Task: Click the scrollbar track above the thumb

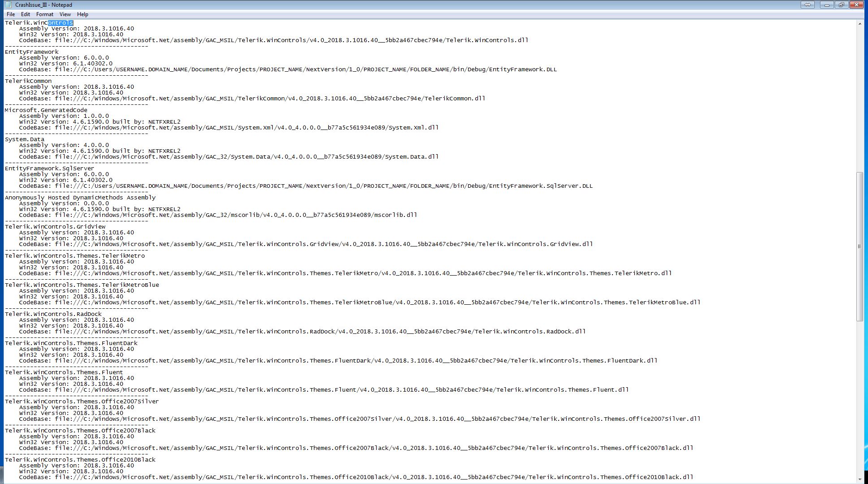Action: (x=859, y=99)
